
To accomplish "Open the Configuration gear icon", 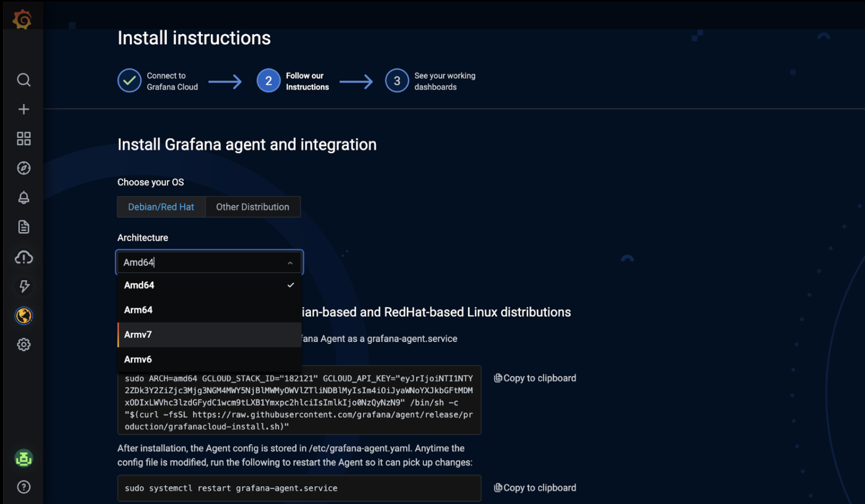I will (23, 345).
